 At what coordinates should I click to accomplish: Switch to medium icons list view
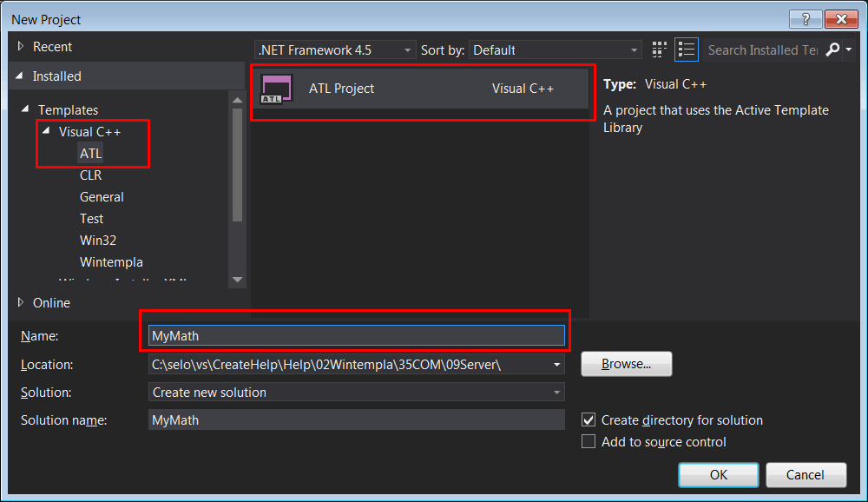(687, 50)
